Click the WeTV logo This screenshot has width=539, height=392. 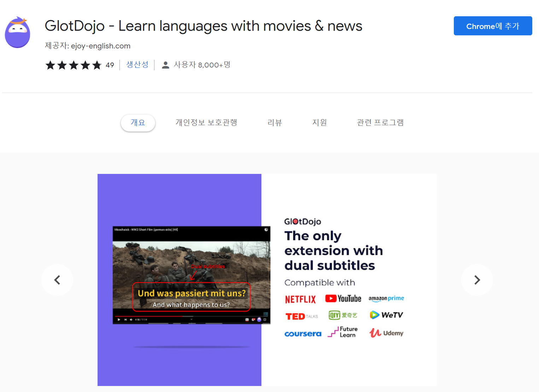click(x=386, y=315)
